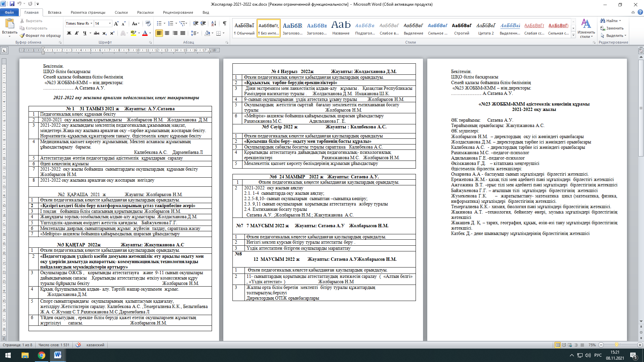Open the font color dropdown arrow
Viewport: 644px width, 362px height.
pos(150,33)
